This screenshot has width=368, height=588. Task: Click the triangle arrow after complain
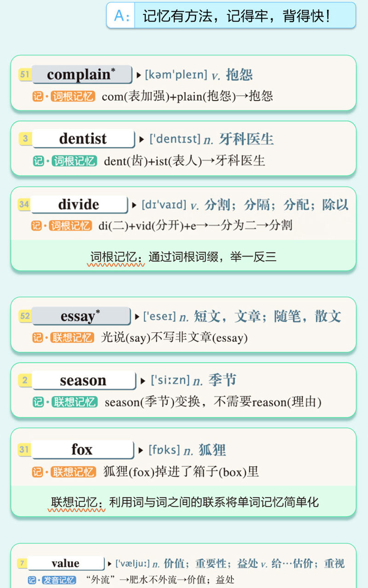[x=139, y=75]
